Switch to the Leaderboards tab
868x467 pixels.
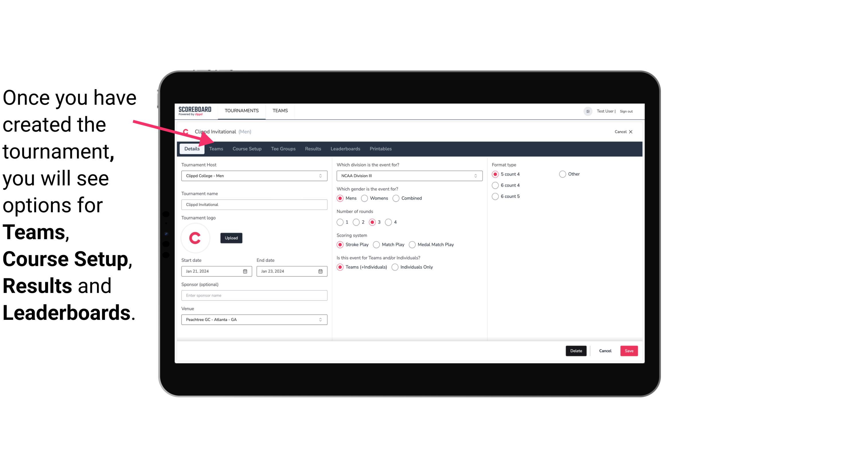point(345,148)
